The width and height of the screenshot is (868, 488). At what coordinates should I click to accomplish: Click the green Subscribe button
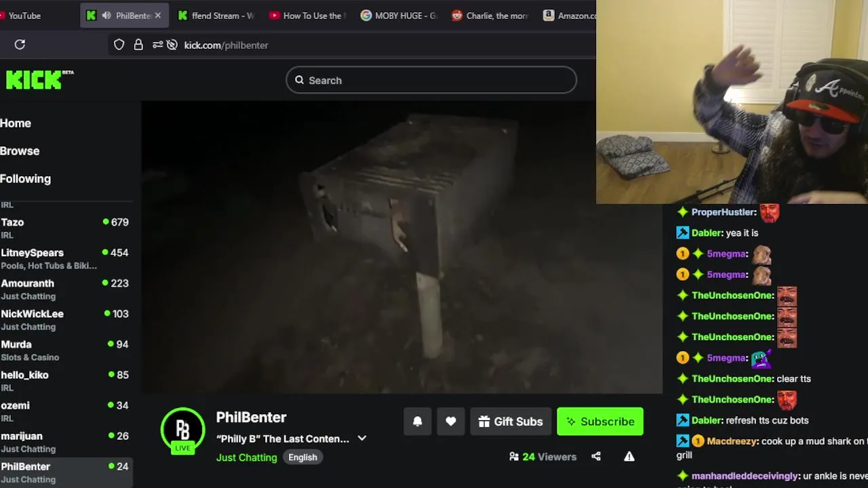[x=600, y=422]
